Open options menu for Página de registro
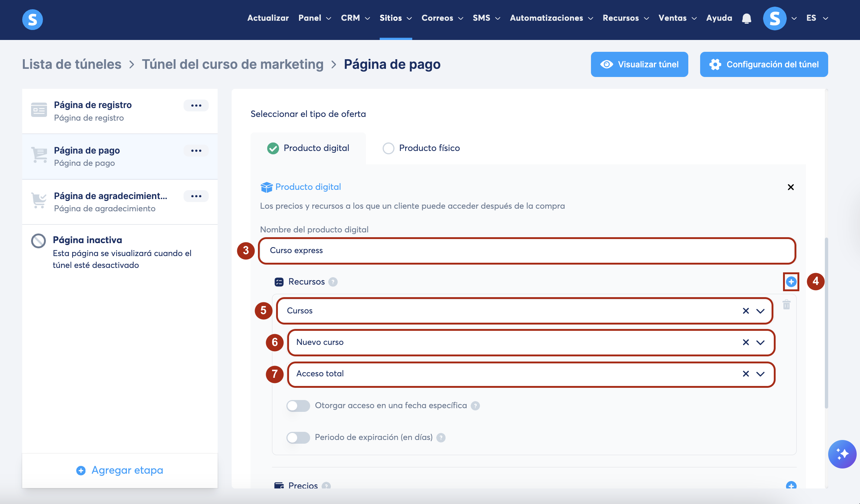 click(196, 105)
